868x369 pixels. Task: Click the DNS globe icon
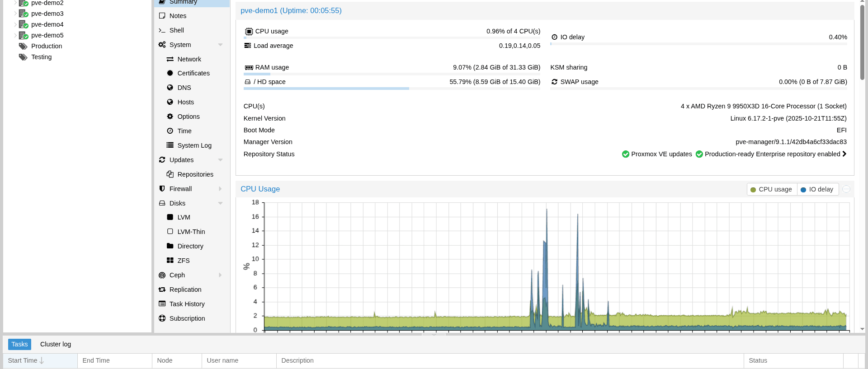pos(170,88)
